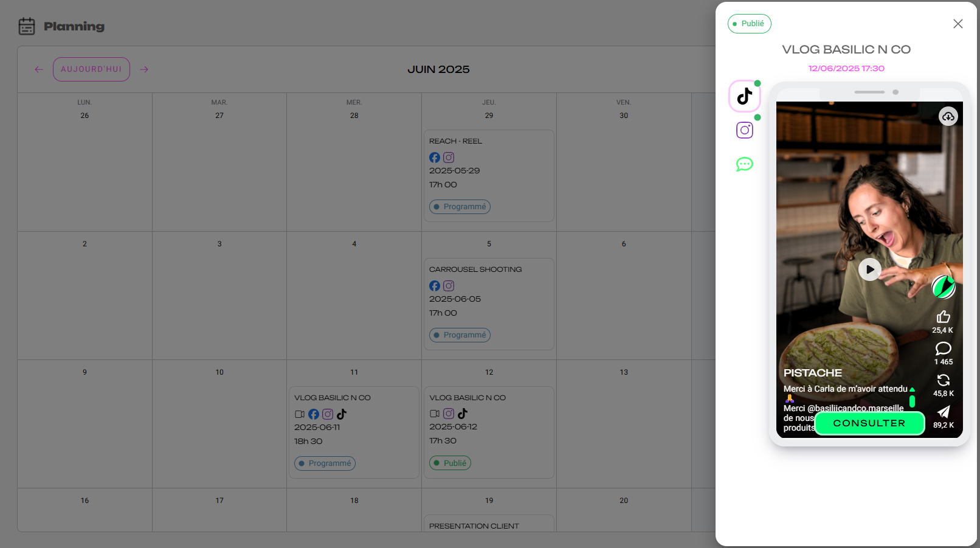The width and height of the screenshot is (980, 548).
Task: Open the comments chat bubble icon
Action: [x=745, y=164]
